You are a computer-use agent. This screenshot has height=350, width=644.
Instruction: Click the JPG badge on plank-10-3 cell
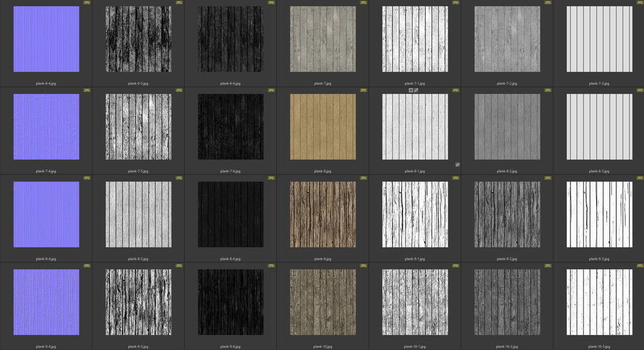pos(639,266)
